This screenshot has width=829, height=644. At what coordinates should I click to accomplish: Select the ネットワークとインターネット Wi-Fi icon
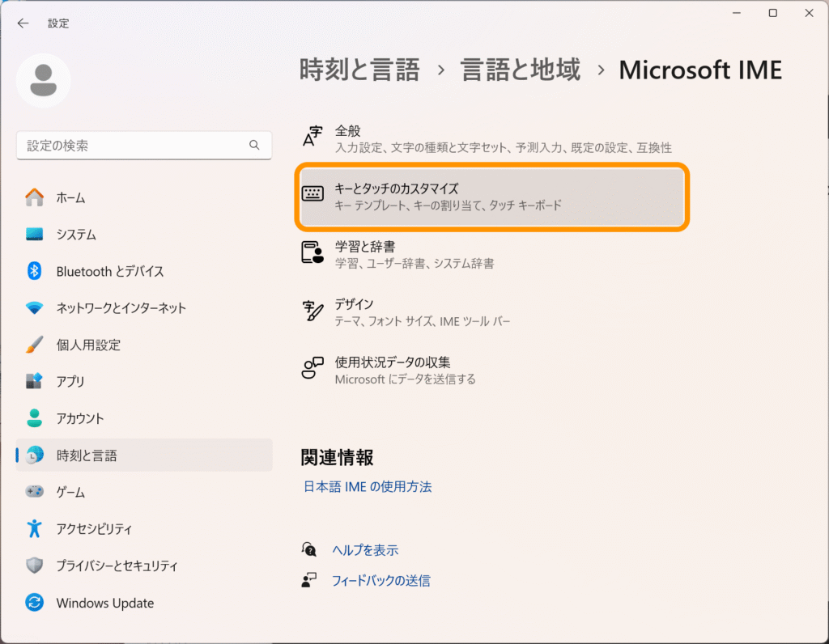point(34,308)
